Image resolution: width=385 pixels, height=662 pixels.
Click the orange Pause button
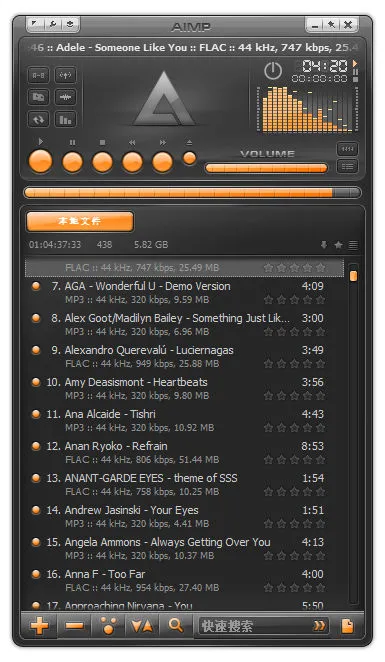pyautogui.click(x=73, y=162)
